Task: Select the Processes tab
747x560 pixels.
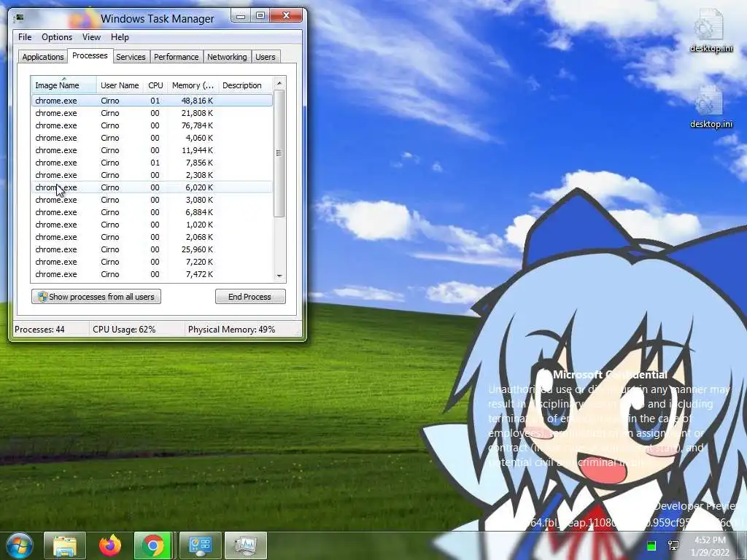Action: click(90, 55)
